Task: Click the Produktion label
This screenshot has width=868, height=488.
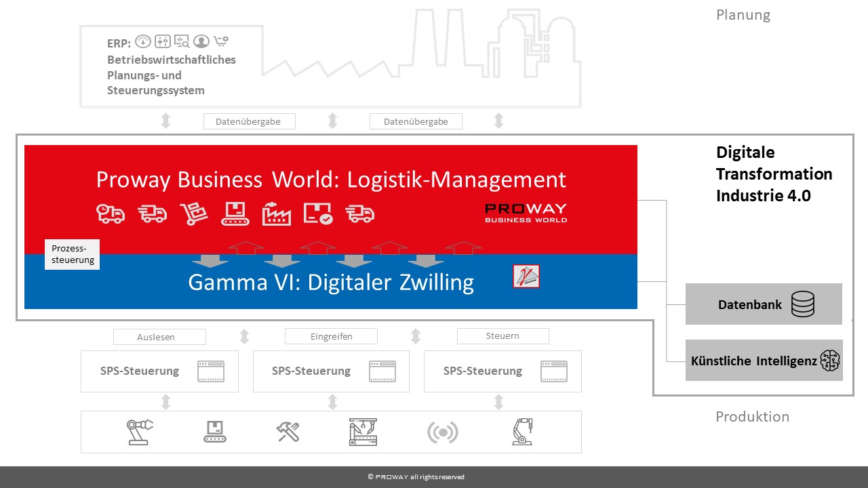Action: tap(753, 417)
